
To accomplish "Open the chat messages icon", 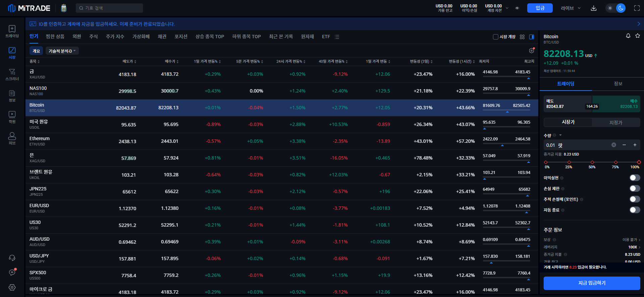I will pos(12,273).
